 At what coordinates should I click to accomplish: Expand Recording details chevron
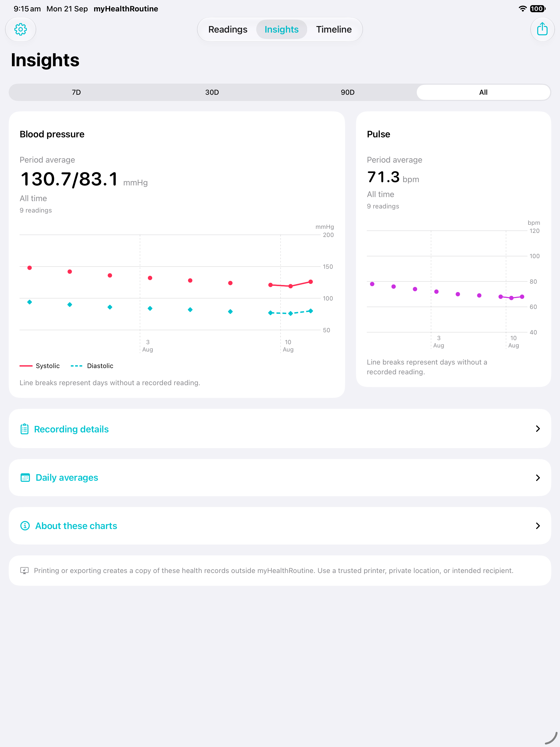point(538,429)
